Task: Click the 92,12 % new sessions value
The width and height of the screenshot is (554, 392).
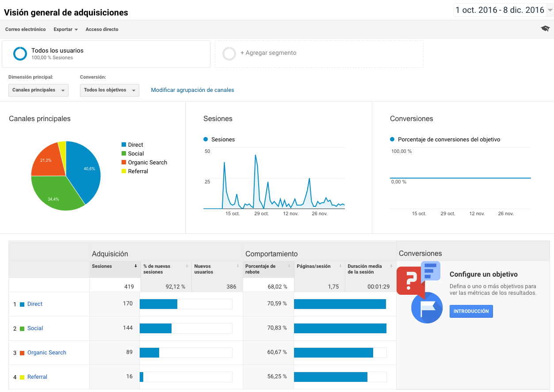Action: click(176, 287)
